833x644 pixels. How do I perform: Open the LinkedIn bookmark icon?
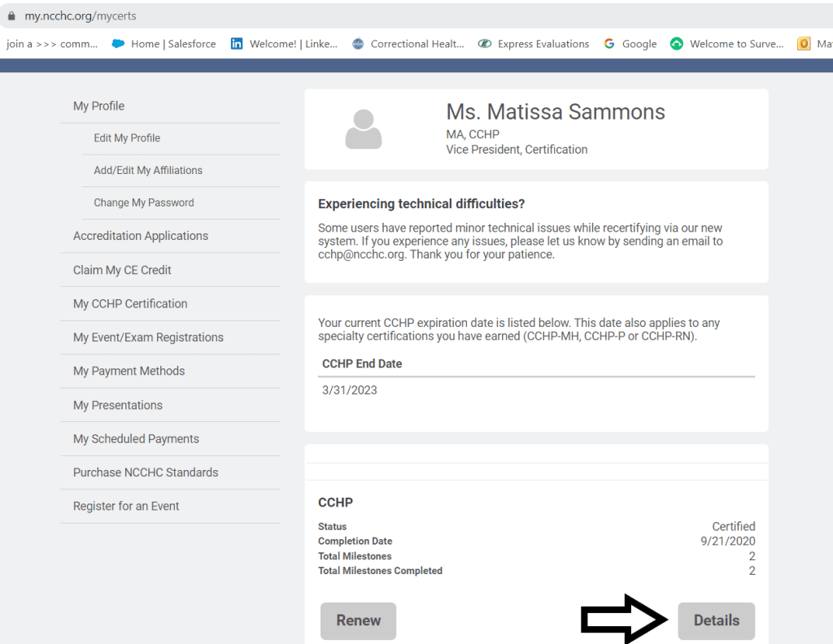pos(237,44)
